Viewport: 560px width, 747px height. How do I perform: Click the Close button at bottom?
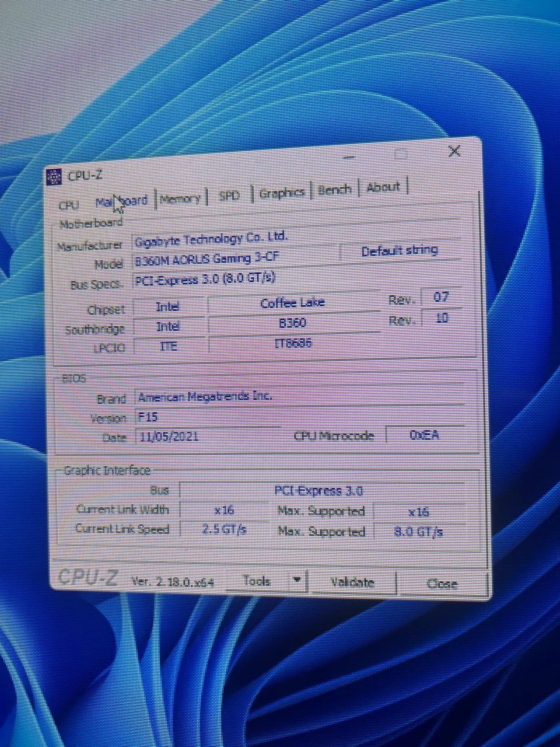click(442, 584)
